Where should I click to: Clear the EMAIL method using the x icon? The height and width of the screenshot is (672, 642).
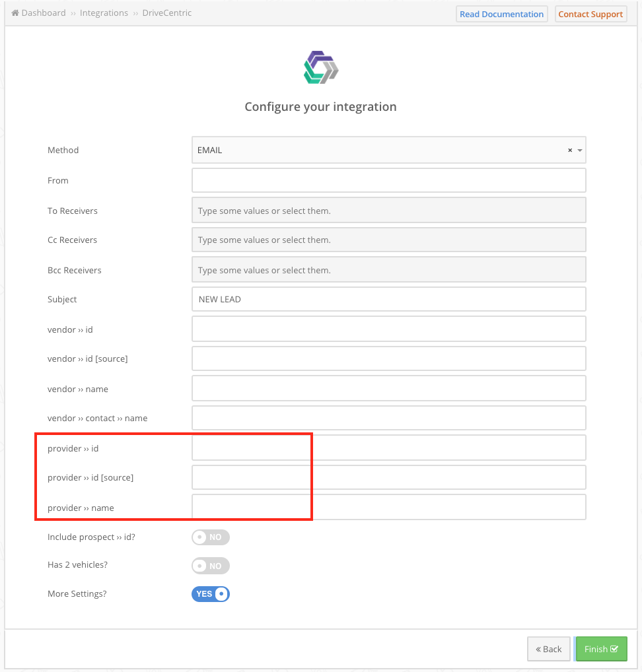pyautogui.click(x=570, y=150)
